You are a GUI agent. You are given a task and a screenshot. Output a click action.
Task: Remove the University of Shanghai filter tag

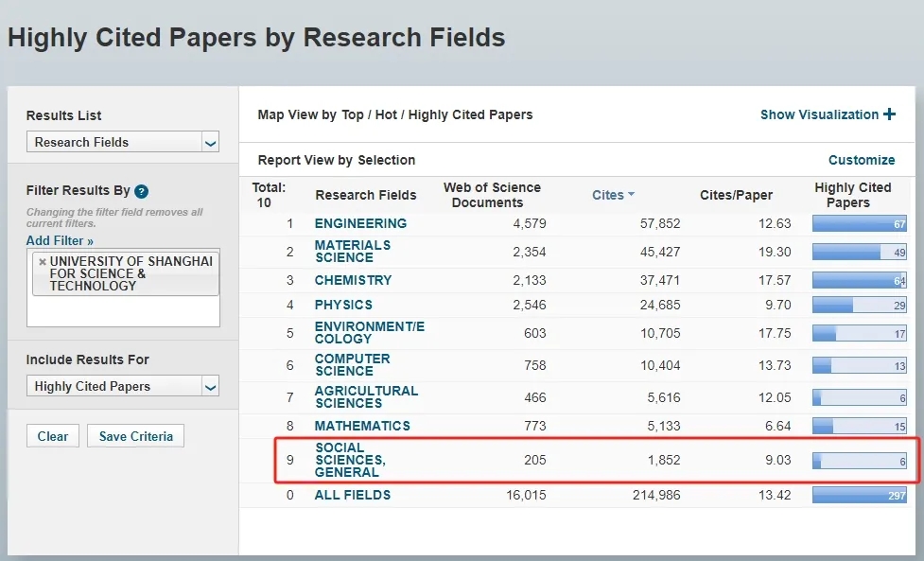click(x=42, y=262)
